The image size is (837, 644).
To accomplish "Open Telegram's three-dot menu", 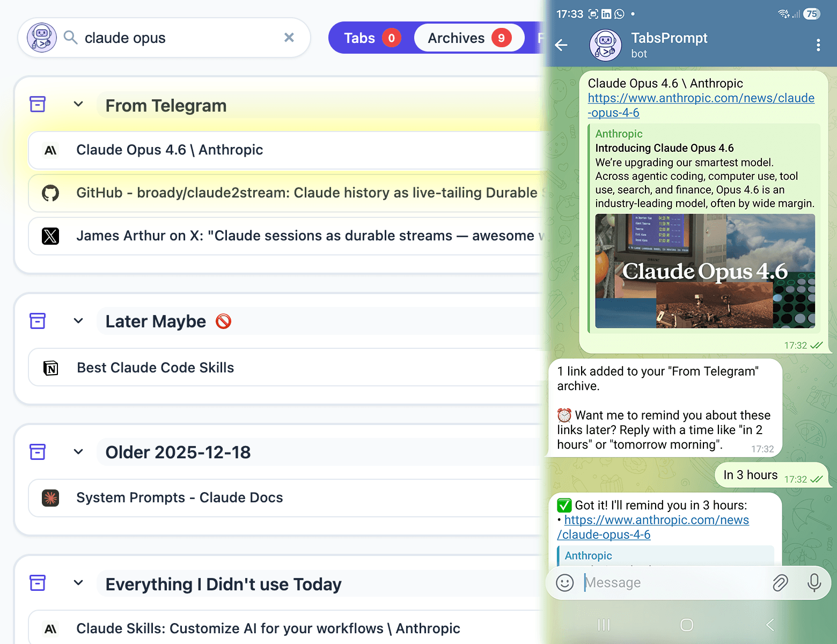I will coord(818,45).
